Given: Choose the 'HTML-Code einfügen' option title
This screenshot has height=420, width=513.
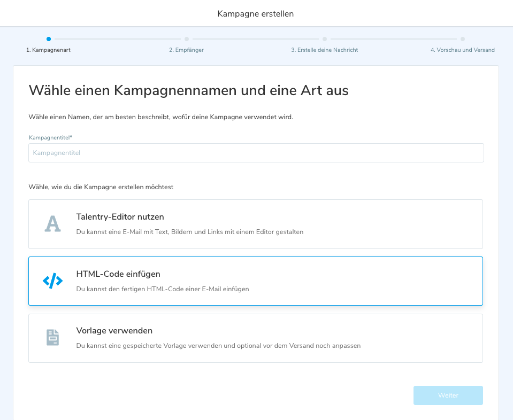Looking at the screenshot, I should click(118, 274).
